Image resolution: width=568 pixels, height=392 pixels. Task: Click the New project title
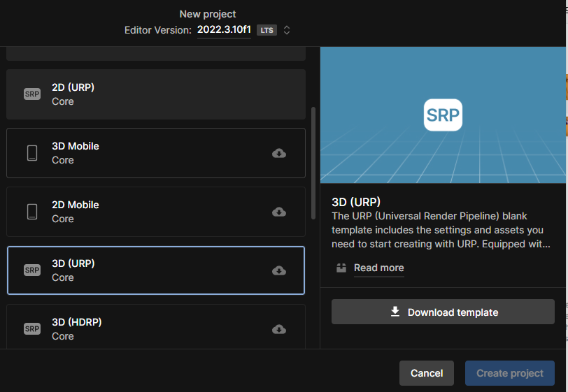[x=208, y=14]
